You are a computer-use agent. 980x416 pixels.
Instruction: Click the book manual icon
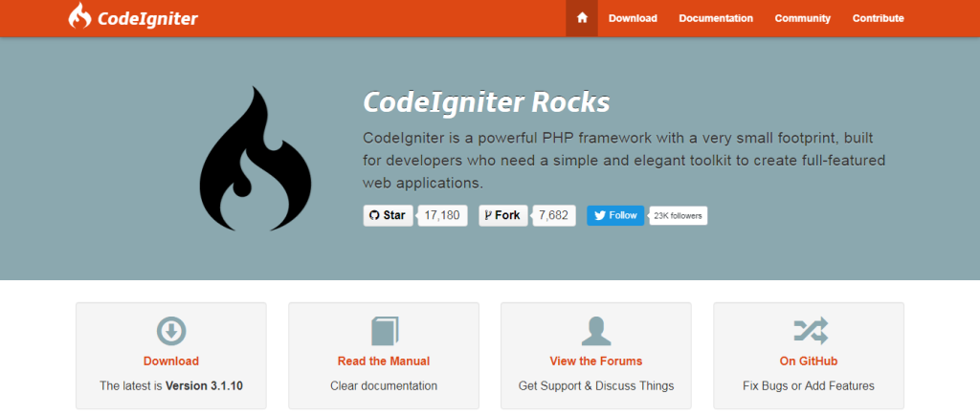coord(384,332)
